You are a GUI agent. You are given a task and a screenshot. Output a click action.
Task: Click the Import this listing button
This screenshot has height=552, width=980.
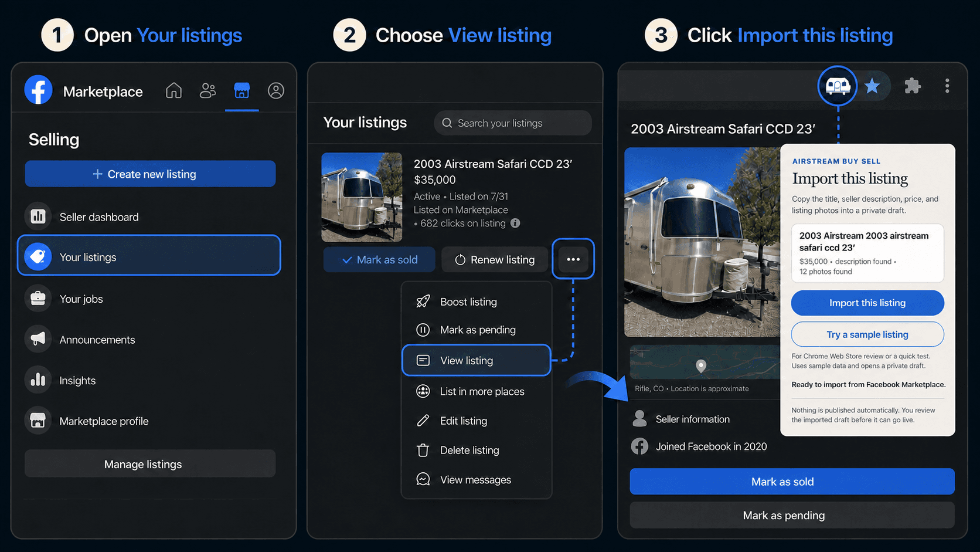point(867,303)
